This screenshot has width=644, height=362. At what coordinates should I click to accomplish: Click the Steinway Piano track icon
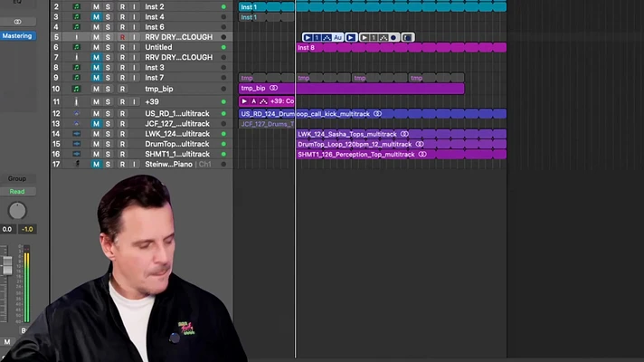coord(76,164)
